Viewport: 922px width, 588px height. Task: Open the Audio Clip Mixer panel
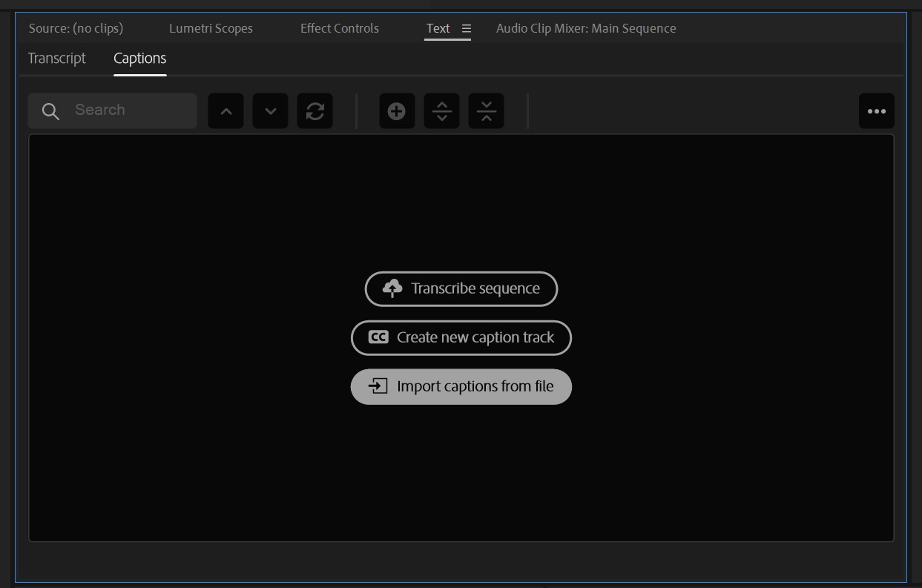pos(586,28)
